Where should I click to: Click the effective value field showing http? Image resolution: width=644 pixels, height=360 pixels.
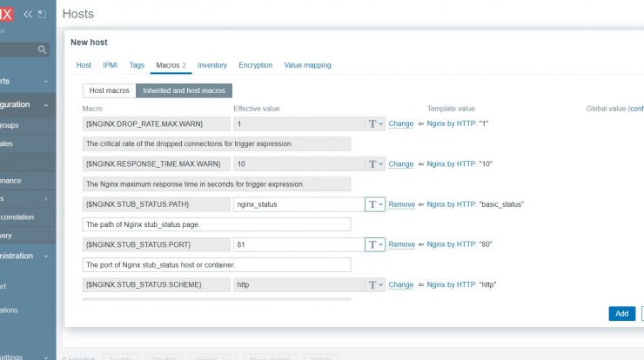pos(299,284)
